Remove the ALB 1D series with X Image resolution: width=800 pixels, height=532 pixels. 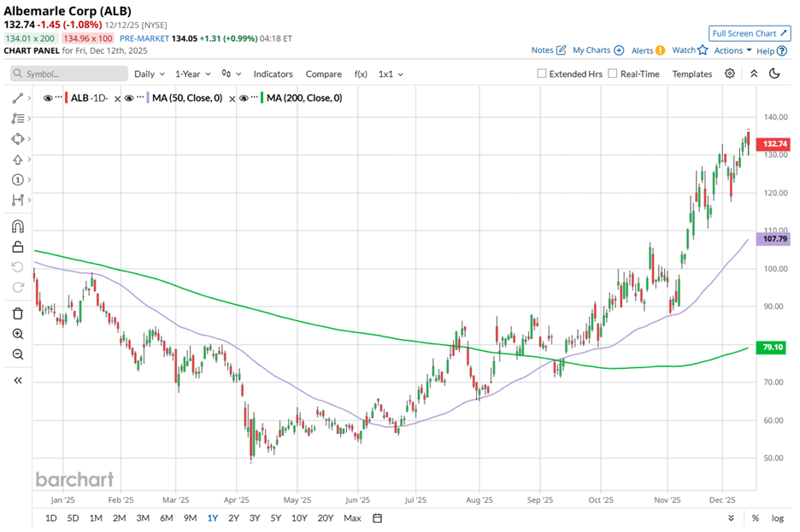(117, 99)
